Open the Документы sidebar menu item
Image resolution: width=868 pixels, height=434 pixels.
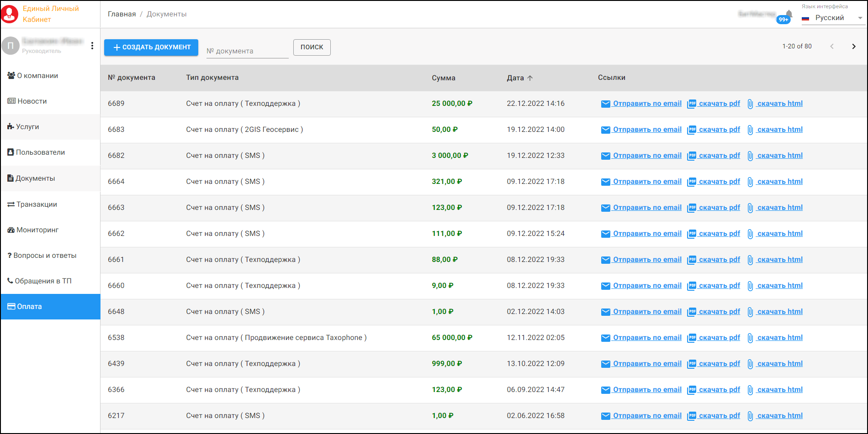(x=35, y=178)
